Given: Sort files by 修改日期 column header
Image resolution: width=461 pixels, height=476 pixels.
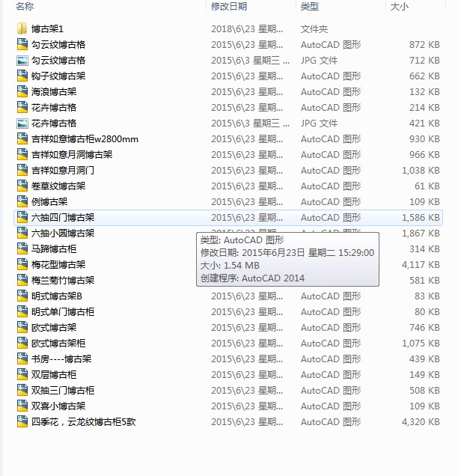Looking at the screenshot, I should (x=229, y=7).
